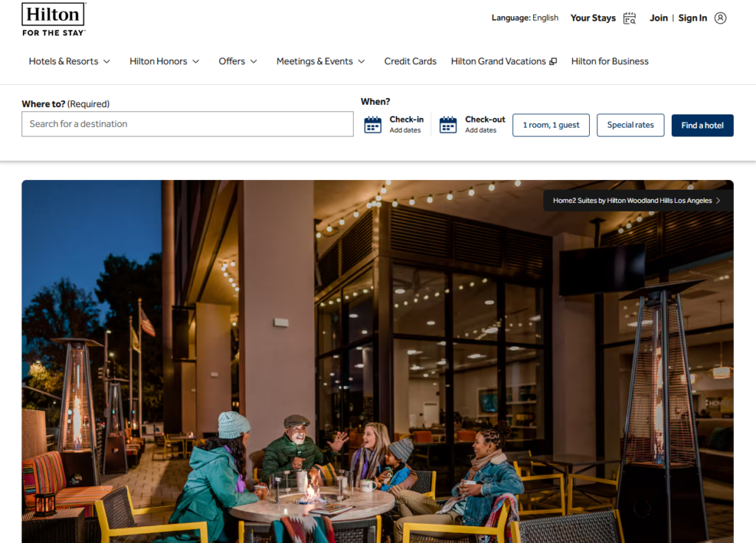756x543 pixels.
Task: Select the Check-out calendar icon
Action: (448, 125)
